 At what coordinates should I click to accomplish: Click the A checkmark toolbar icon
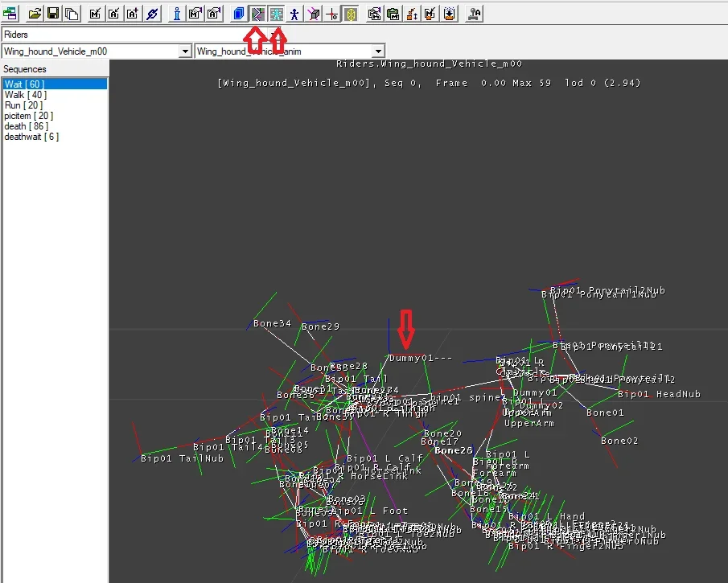113,14
